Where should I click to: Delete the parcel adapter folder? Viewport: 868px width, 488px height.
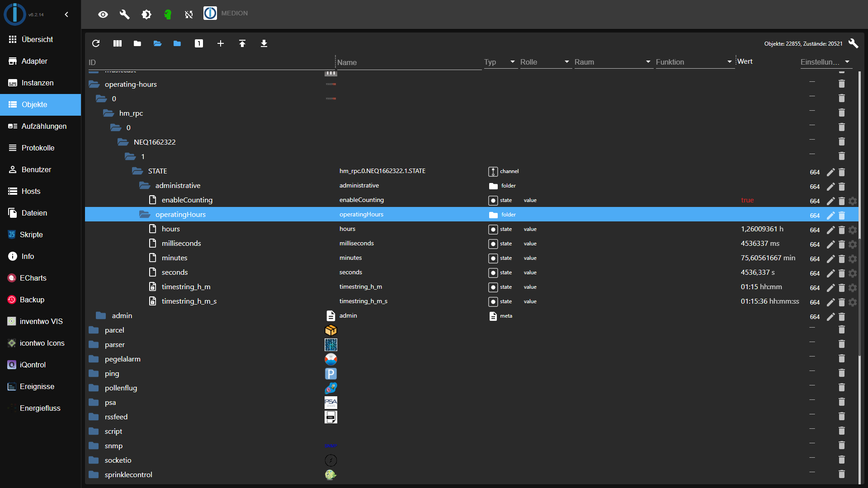click(x=842, y=329)
